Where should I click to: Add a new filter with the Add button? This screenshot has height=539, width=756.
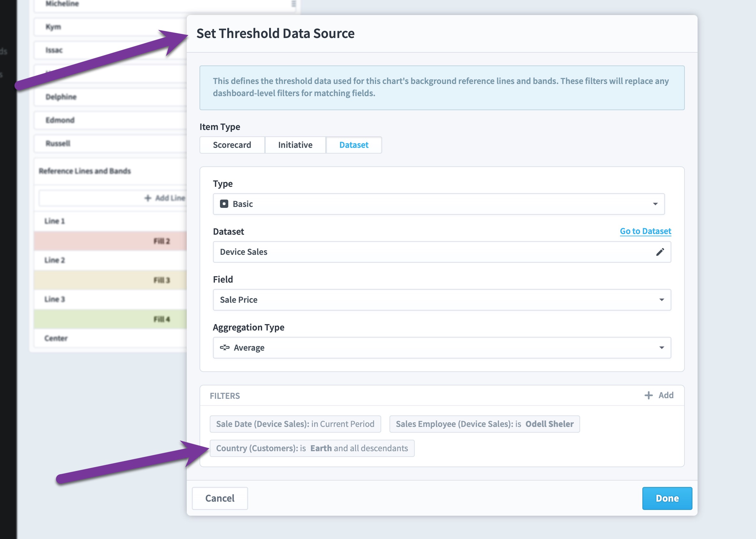tap(659, 395)
